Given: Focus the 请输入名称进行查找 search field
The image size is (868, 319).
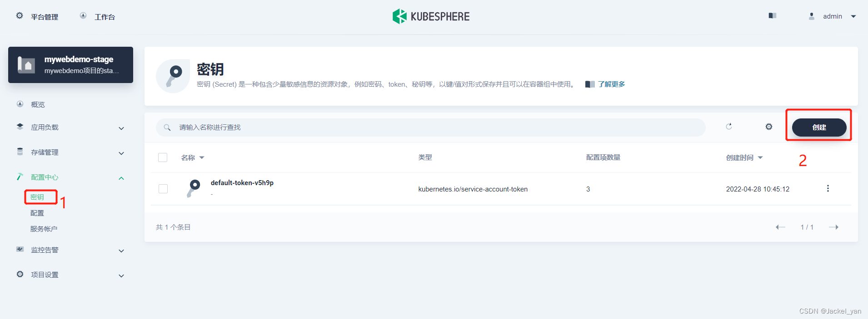Looking at the screenshot, I should point(430,128).
